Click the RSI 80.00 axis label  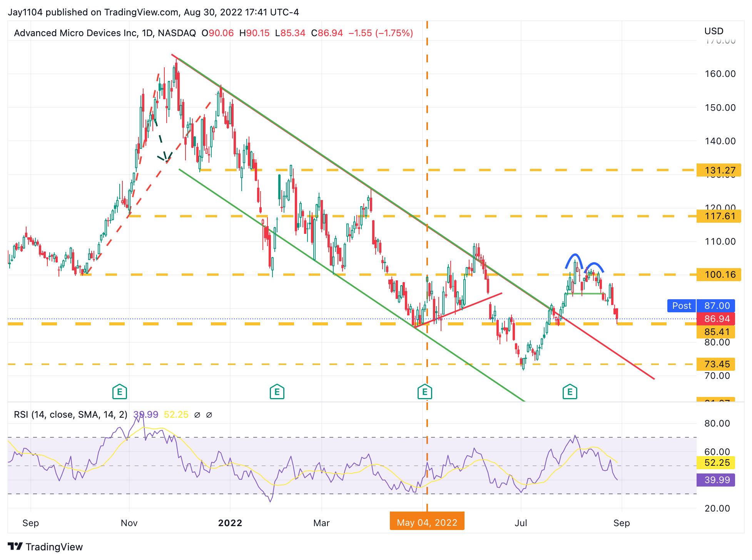point(717,423)
